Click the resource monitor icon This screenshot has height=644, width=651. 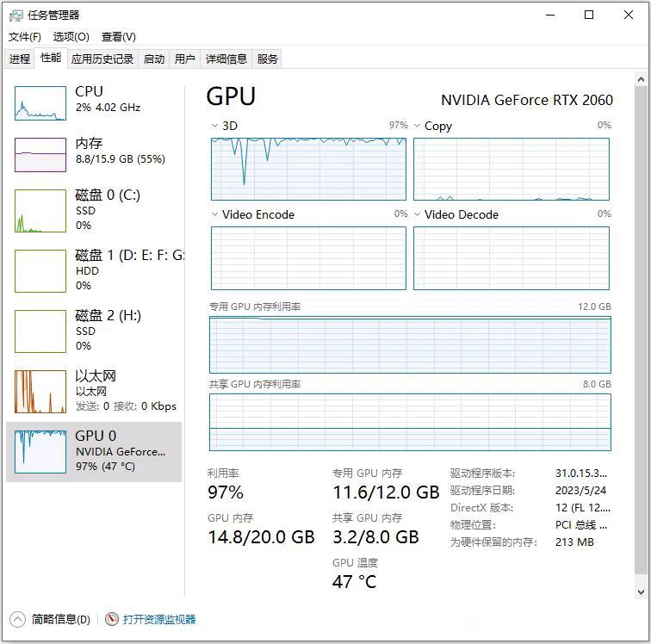pos(112,619)
